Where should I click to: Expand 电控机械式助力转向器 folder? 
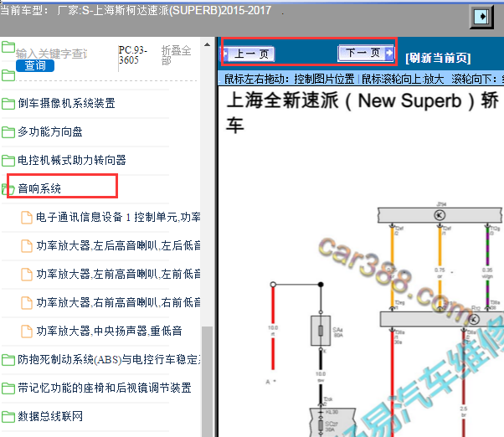coord(72,160)
